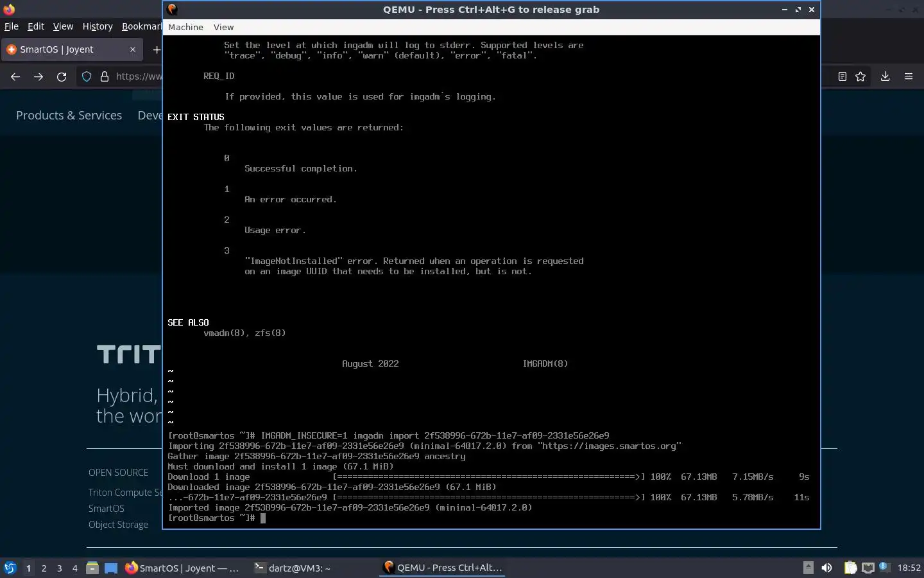Viewport: 924px width, 578px height.
Task: Toggle Firefox reader view
Action: click(843, 76)
